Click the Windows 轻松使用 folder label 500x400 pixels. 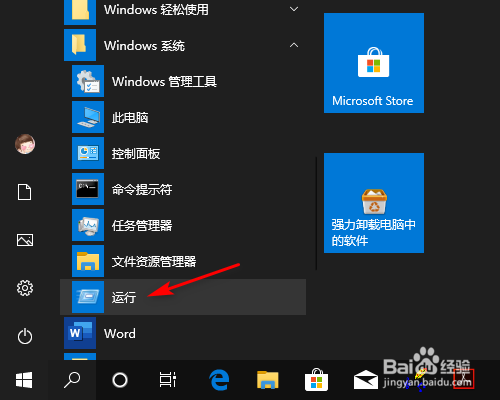coord(156,9)
